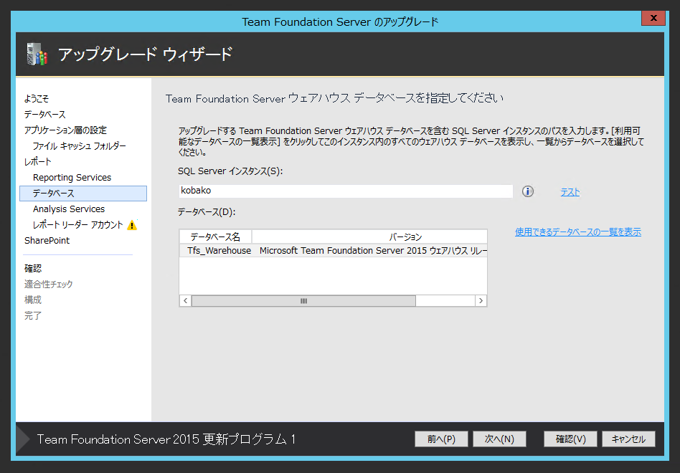Click the warning icon next to レポート リーダー アカウント
Image resolution: width=680 pixels, height=473 pixels.
click(132, 225)
